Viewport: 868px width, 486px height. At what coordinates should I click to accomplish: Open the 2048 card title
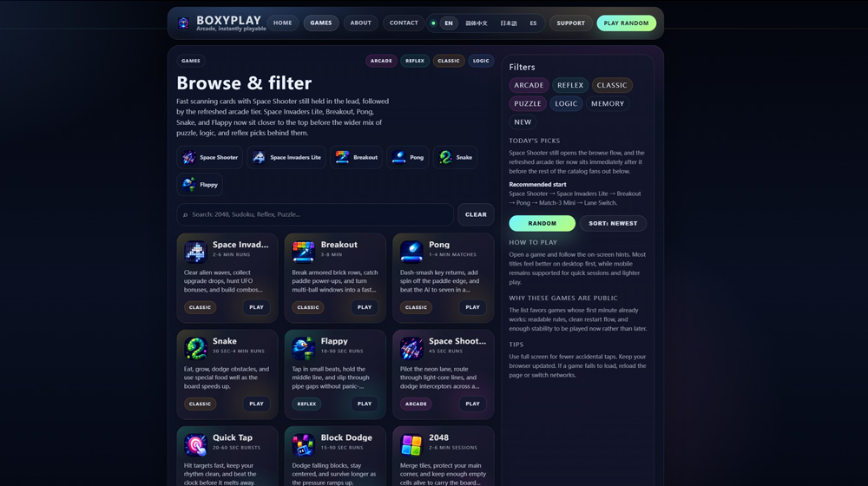tap(438, 438)
